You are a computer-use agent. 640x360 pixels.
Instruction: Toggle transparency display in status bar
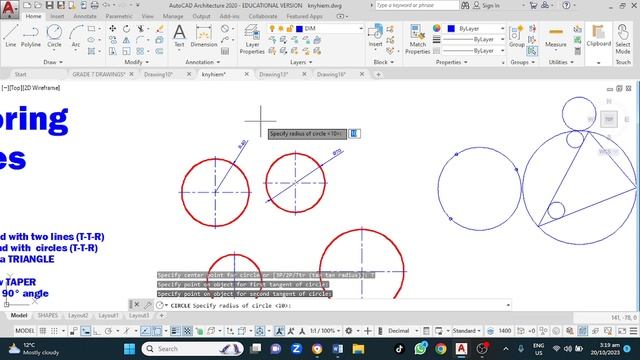click(x=187, y=331)
